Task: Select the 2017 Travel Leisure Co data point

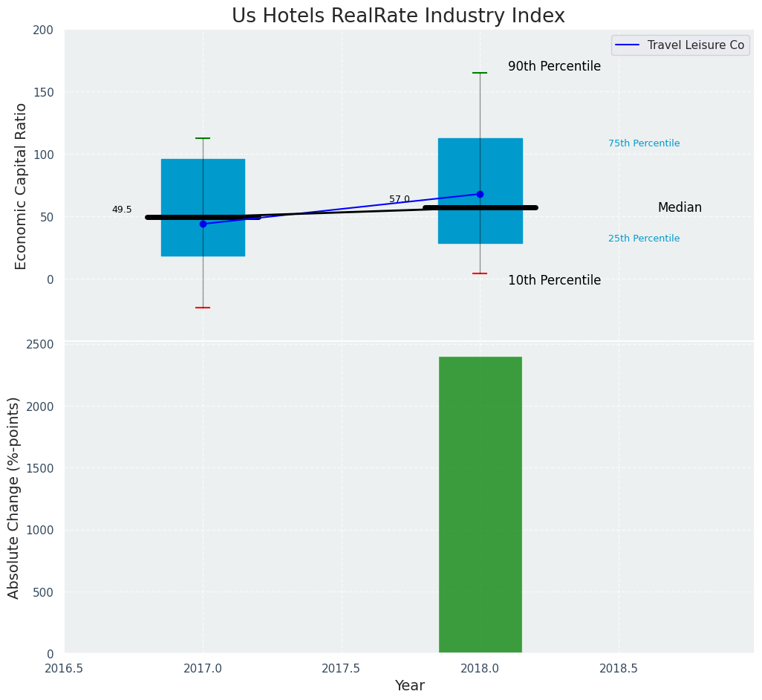Action: (x=203, y=224)
